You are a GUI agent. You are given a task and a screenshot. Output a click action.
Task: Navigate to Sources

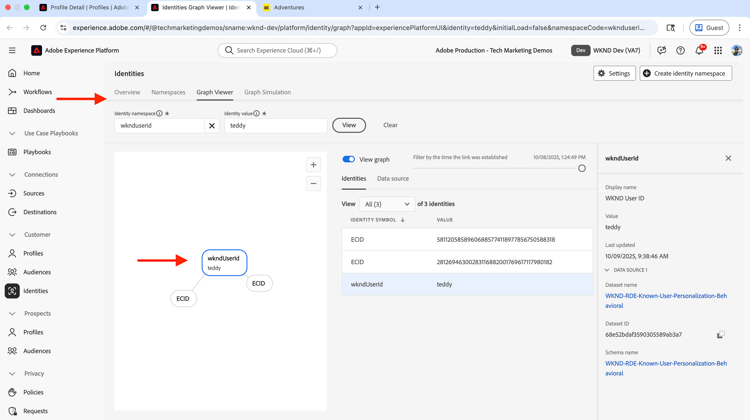[33, 193]
